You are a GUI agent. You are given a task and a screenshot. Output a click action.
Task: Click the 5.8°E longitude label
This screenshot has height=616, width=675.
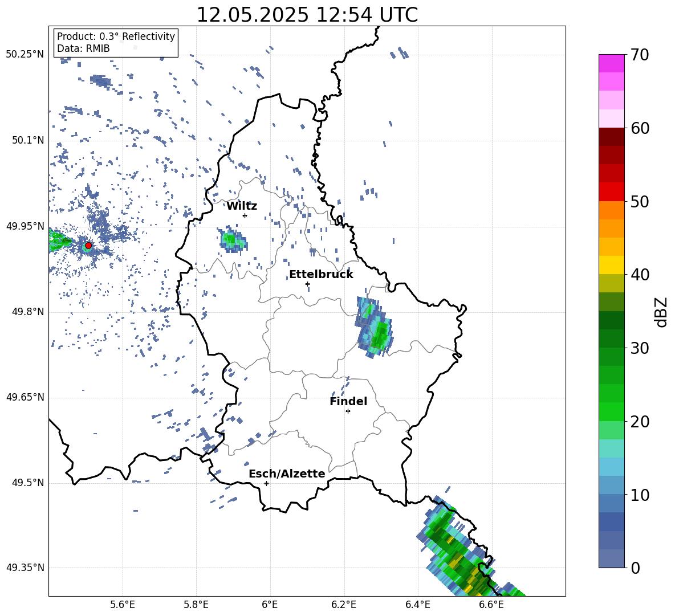coord(196,605)
